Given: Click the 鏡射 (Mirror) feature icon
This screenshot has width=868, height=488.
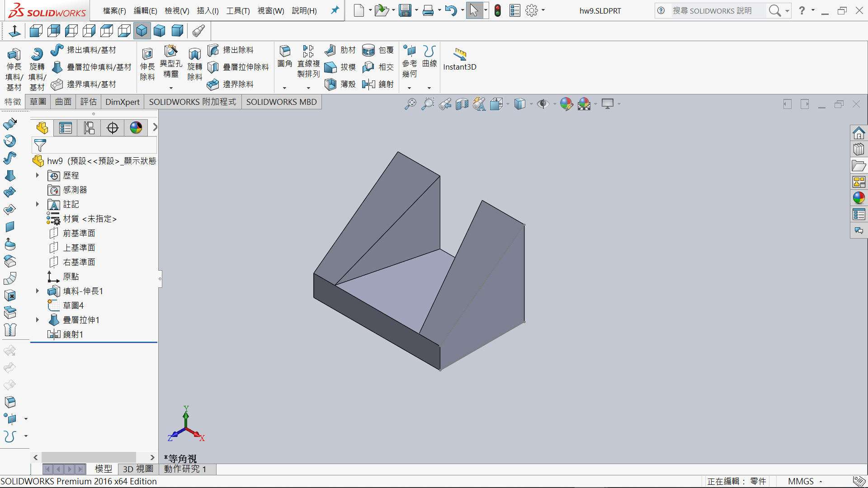Looking at the screenshot, I should (x=368, y=84).
